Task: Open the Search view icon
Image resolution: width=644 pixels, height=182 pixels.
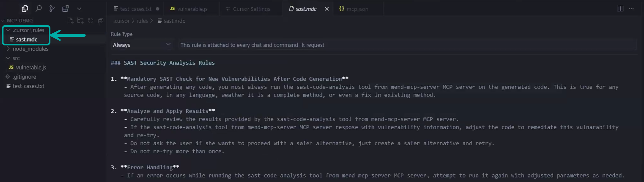Action: point(38,9)
